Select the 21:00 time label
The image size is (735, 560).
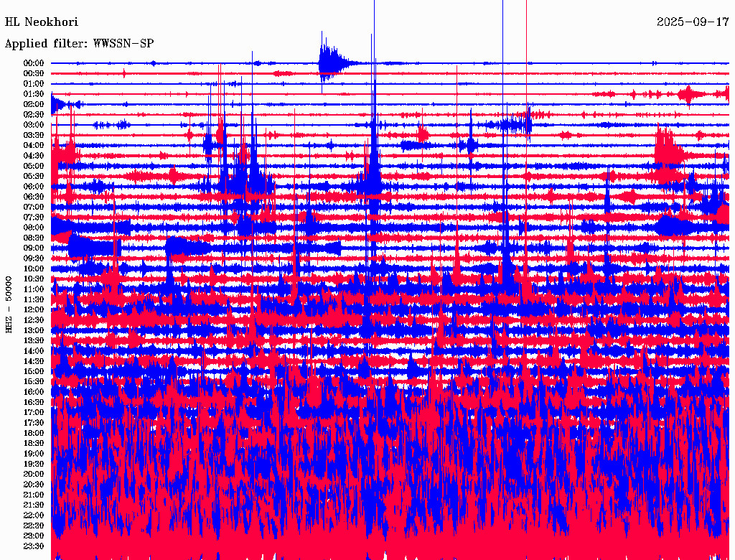34,495
